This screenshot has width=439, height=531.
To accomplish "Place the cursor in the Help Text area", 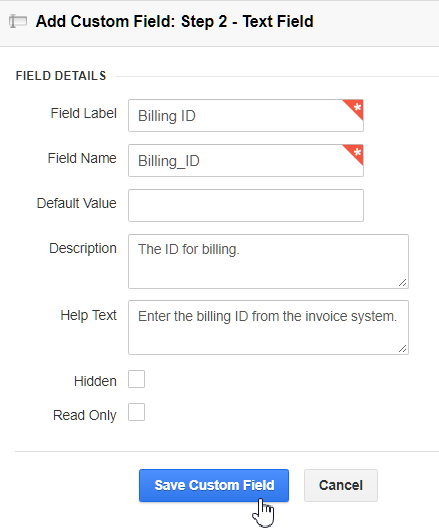I will coord(268,327).
